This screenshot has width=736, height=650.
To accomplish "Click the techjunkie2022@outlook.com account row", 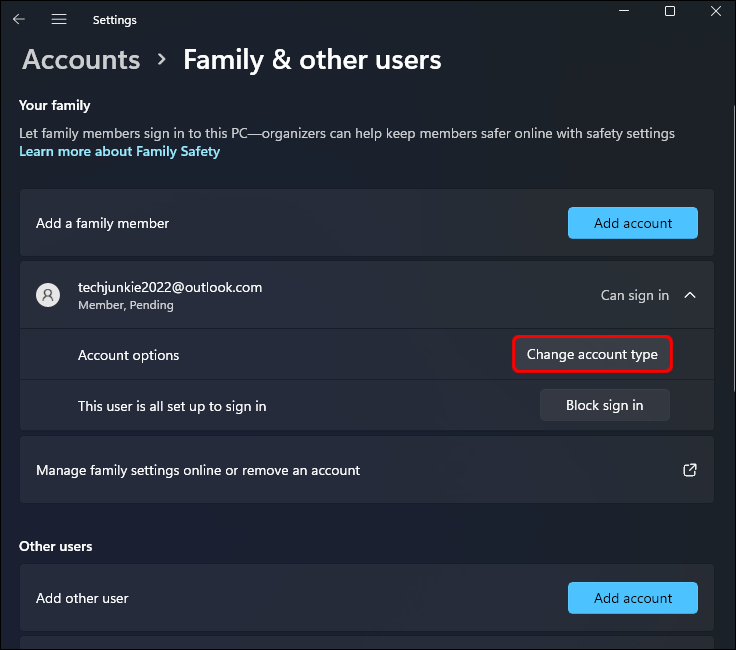I will click(x=300, y=295).
